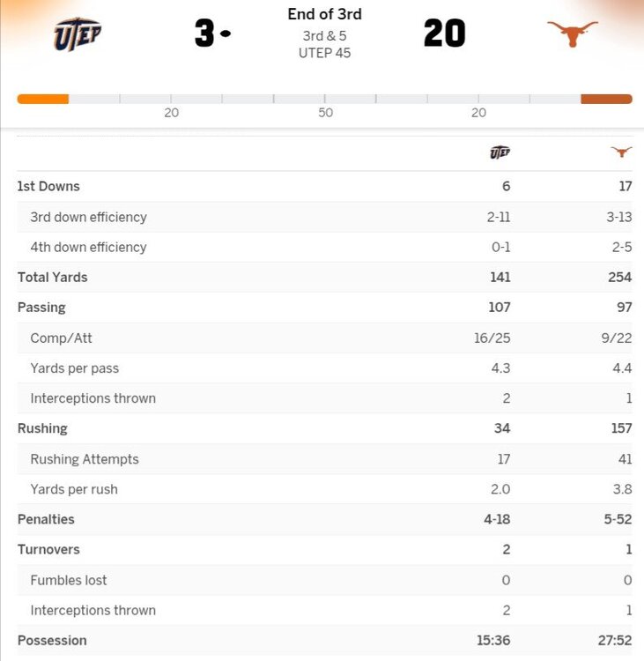Click the large UTEP team logo

pyautogui.click(x=78, y=34)
